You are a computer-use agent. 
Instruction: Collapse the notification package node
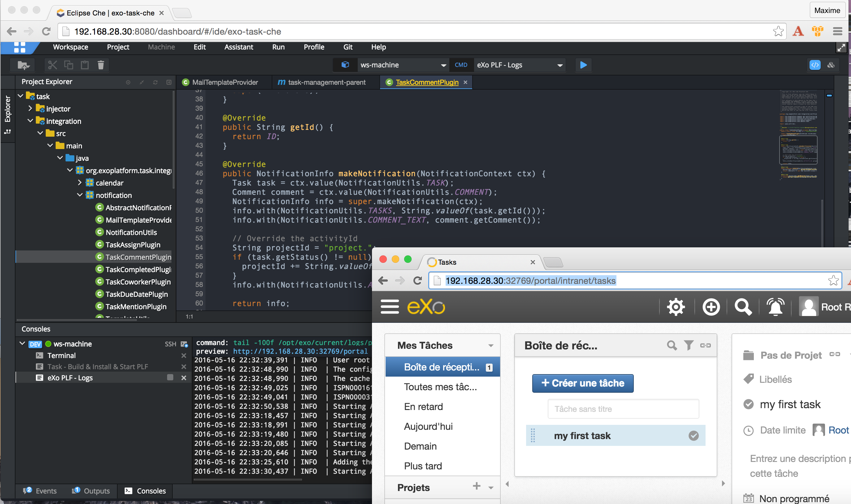tap(80, 195)
